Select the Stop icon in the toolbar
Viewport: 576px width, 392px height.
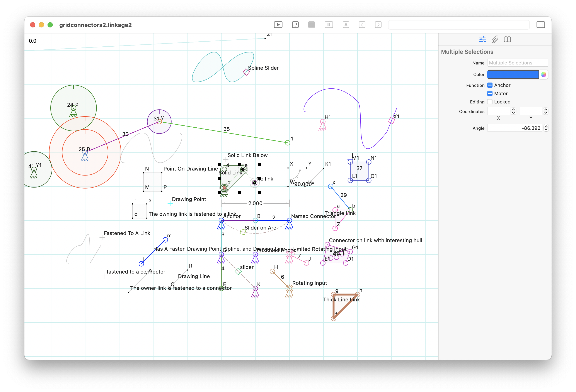[x=312, y=25]
